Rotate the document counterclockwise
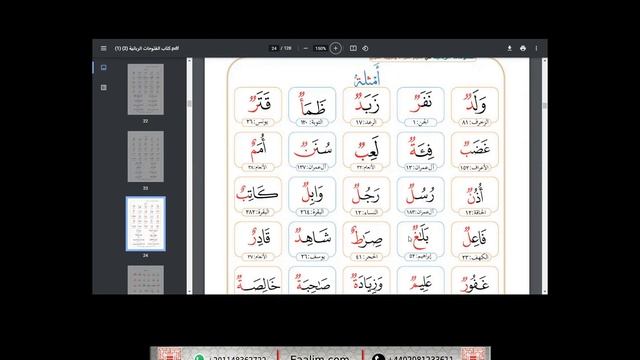The image size is (640, 360). pyautogui.click(x=365, y=48)
